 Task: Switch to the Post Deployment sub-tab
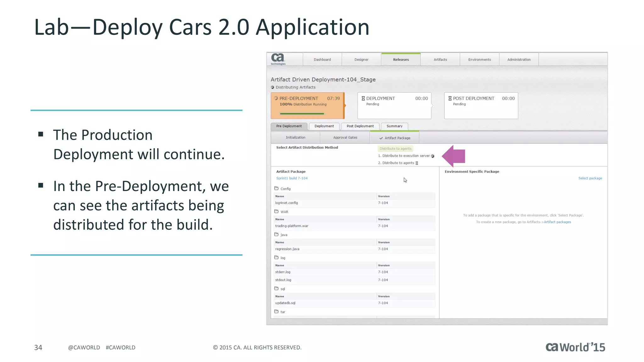pos(360,126)
